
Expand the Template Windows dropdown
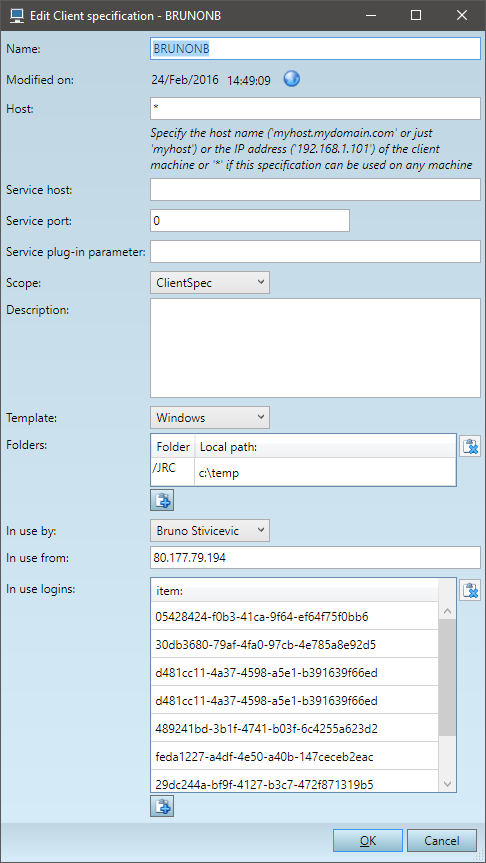tap(210, 417)
